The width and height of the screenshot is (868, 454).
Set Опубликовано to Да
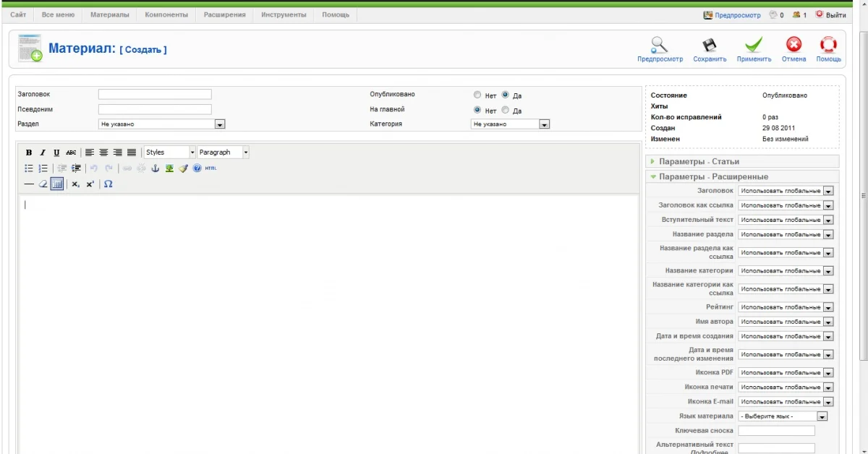[506, 95]
